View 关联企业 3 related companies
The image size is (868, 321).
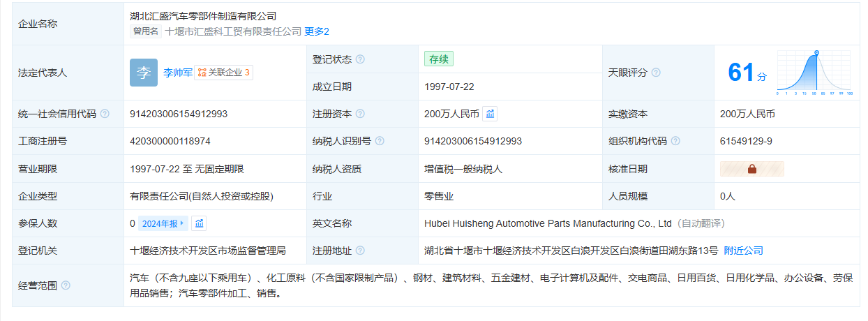click(224, 73)
